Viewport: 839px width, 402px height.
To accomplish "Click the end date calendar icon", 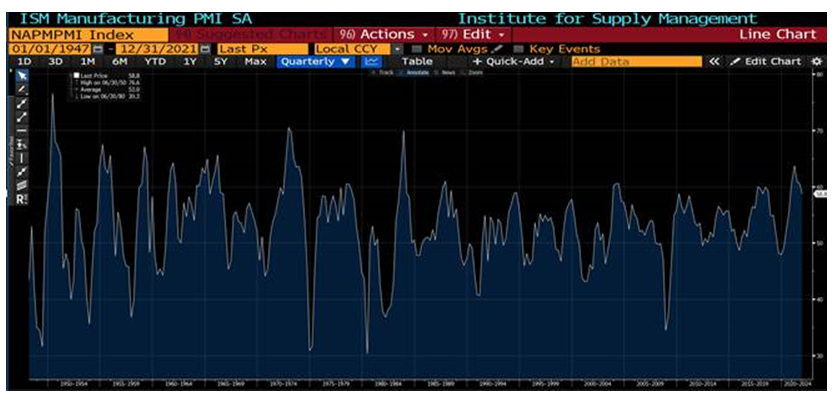I will pyautogui.click(x=205, y=49).
